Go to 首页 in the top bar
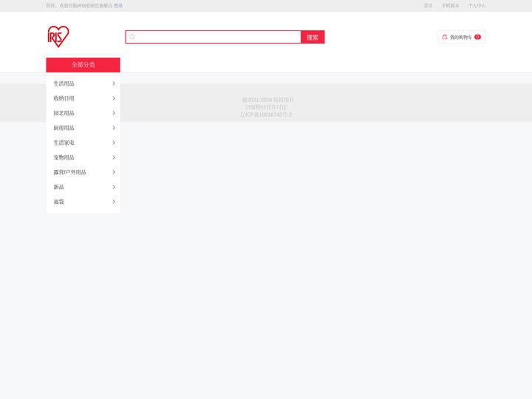Image resolution: width=532 pixels, height=399 pixels. click(428, 6)
